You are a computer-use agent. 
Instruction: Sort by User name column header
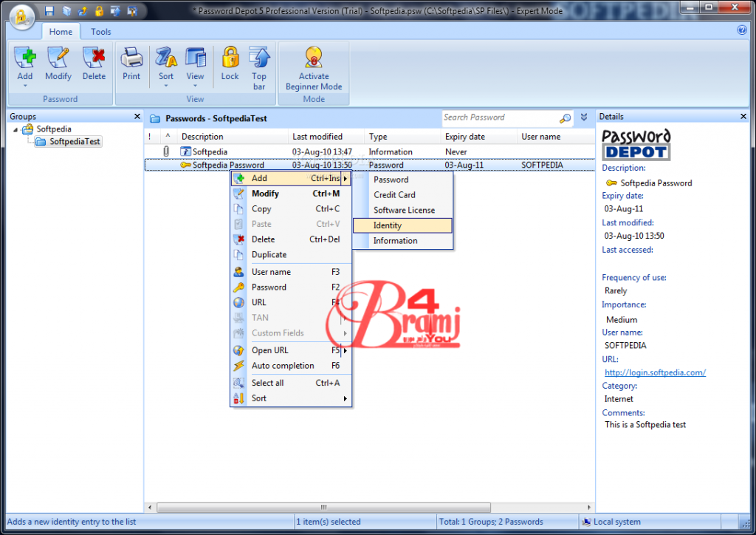(555, 137)
